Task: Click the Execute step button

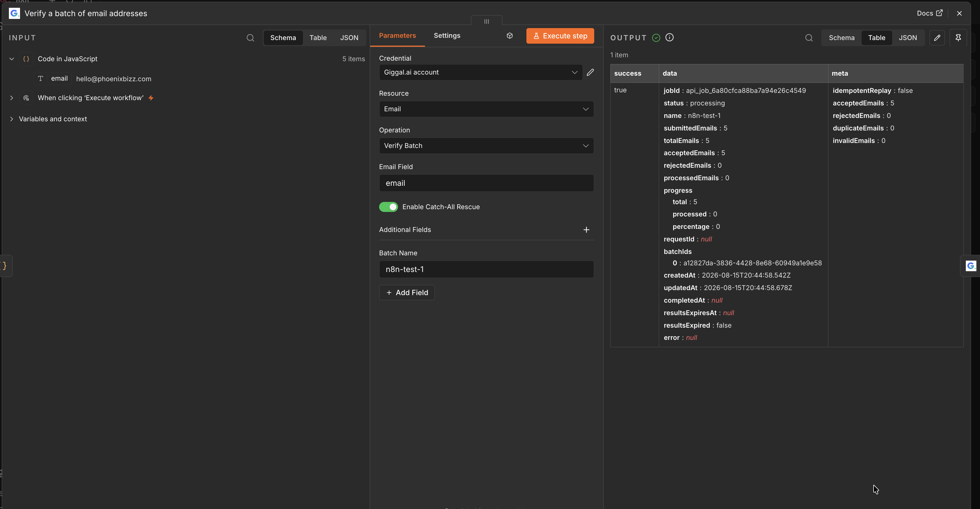Action: [x=559, y=36]
